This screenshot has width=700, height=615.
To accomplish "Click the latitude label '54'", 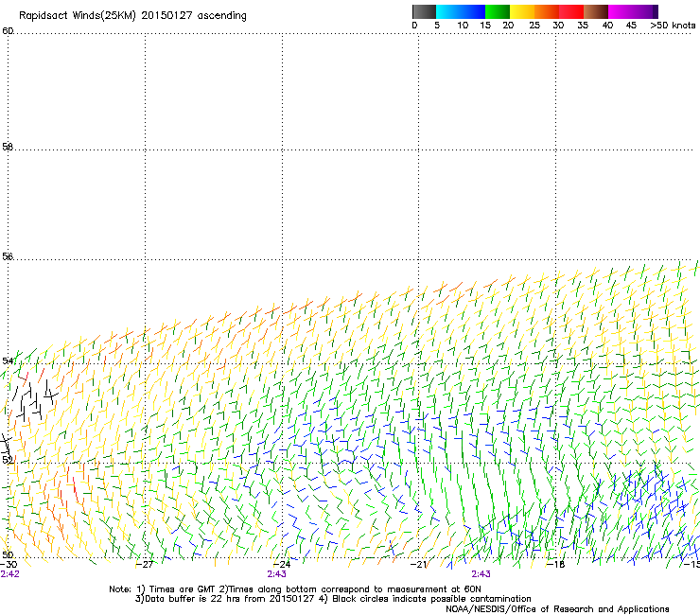I will point(8,360).
